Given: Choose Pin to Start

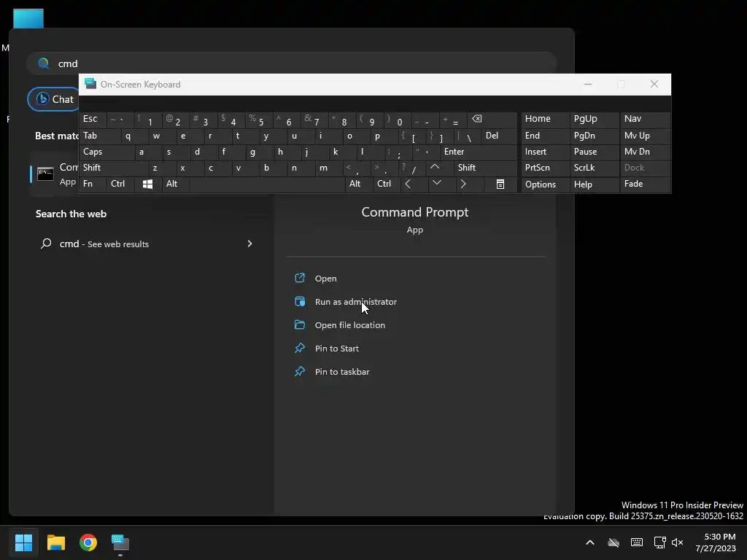Looking at the screenshot, I should click(337, 349).
